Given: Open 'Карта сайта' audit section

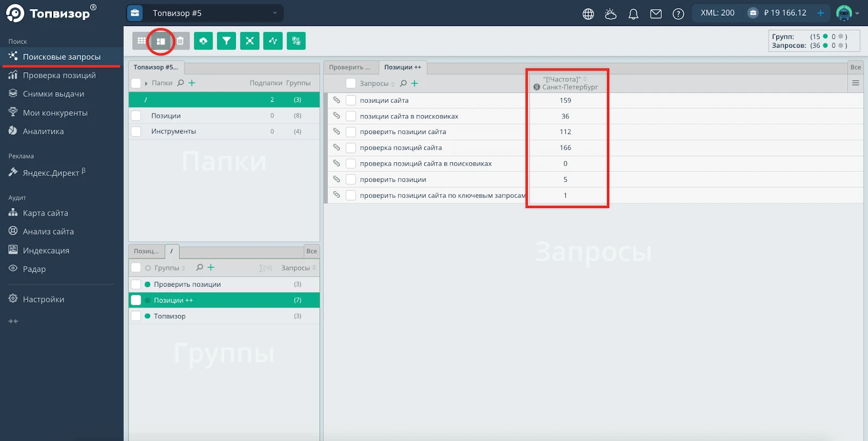Looking at the screenshot, I should (45, 213).
